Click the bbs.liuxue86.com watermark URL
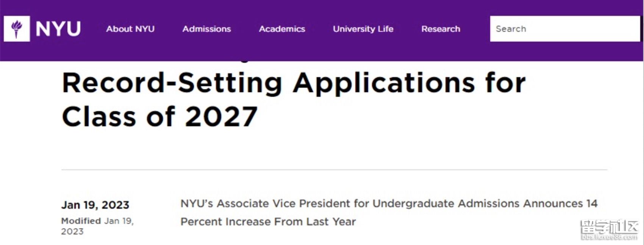This screenshot has height=245, width=644. click(x=609, y=237)
